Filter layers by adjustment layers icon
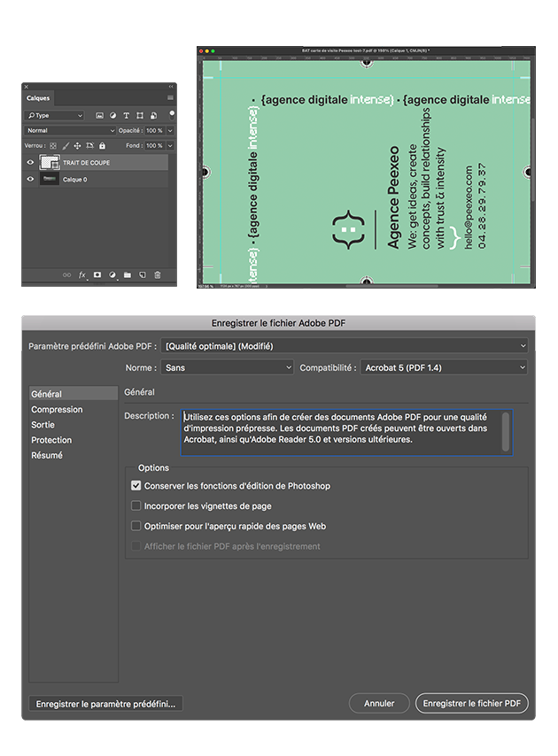This screenshot has width=558, height=756. 112,116
